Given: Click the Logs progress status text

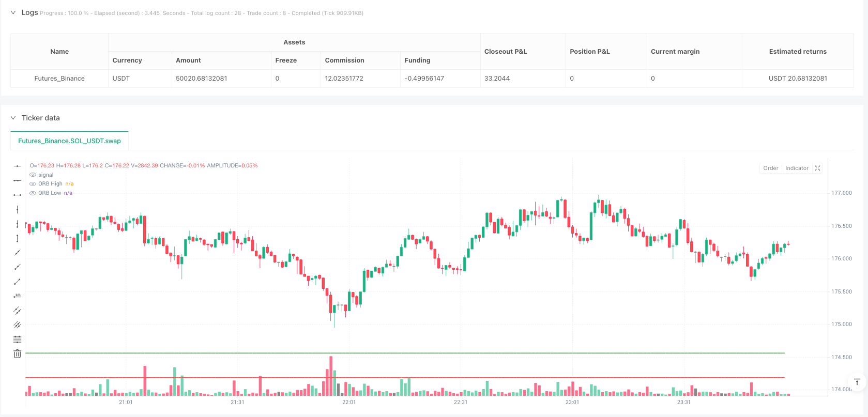Looking at the screenshot, I should (202, 13).
